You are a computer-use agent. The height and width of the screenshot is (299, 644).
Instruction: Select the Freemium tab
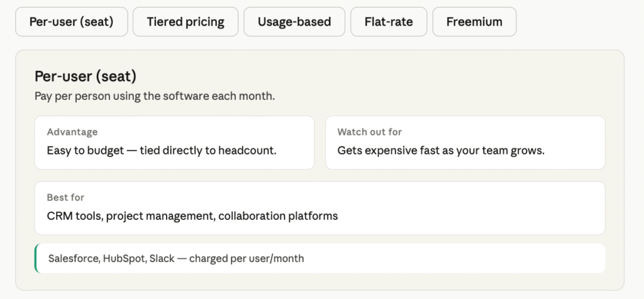[x=474, y=22]
